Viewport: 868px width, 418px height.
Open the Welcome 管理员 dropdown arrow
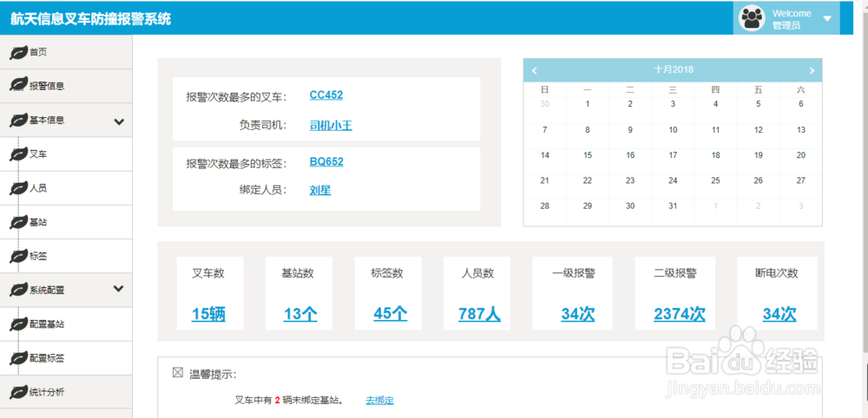pos(827,19)
